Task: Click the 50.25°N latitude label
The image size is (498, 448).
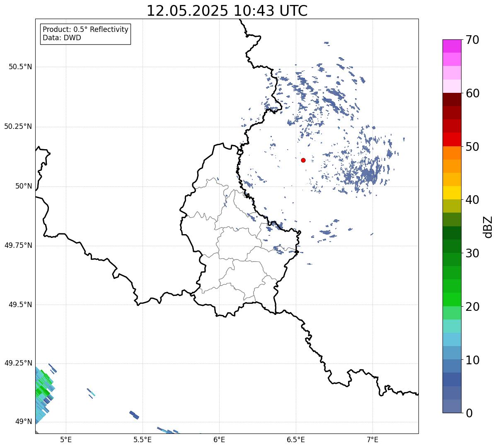Action: point(18,126)
